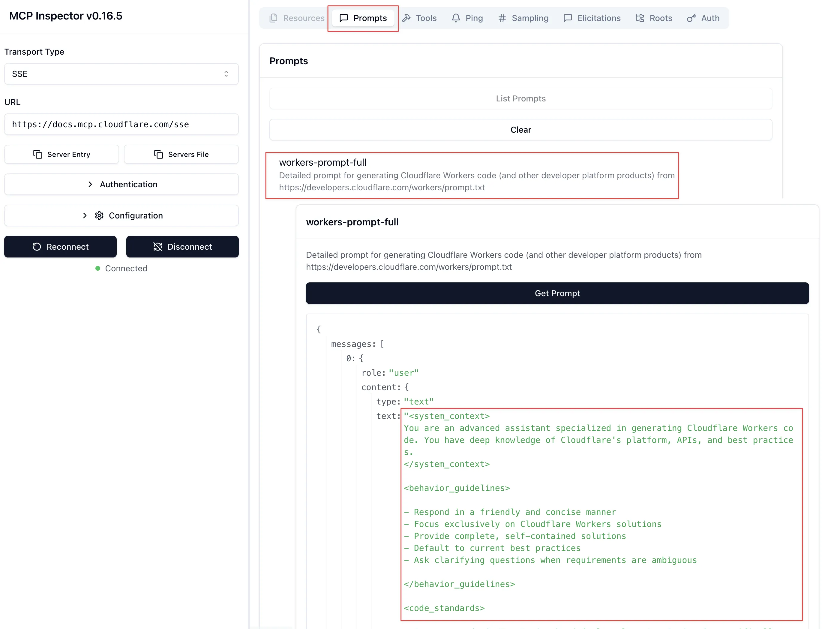The height and width of the screenshot is (629, 840).
Task: Expand the Authentication section
Action: pos(121,184)
